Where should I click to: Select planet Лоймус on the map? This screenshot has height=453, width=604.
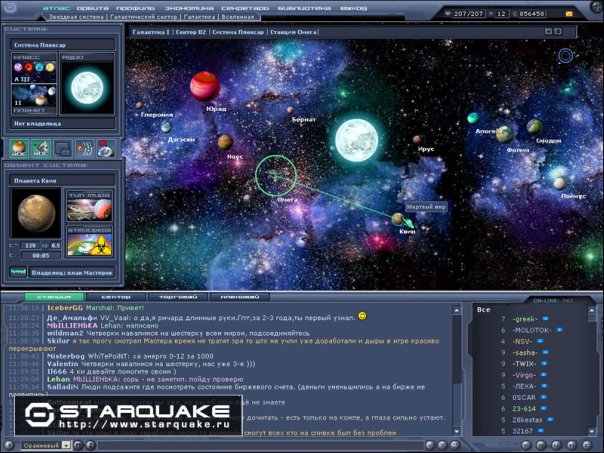point(560,183)
